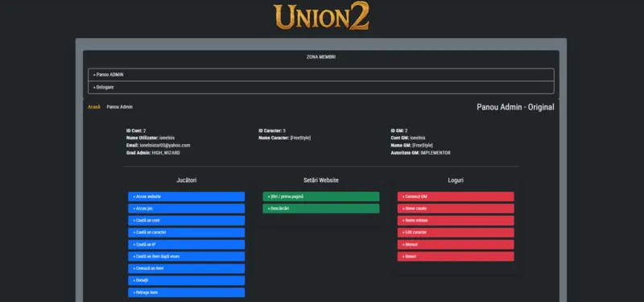Image resolution: width=644 pixels, height=302 pixels.
Task: Open the Bonuri log
Action: tap(456, 256)
